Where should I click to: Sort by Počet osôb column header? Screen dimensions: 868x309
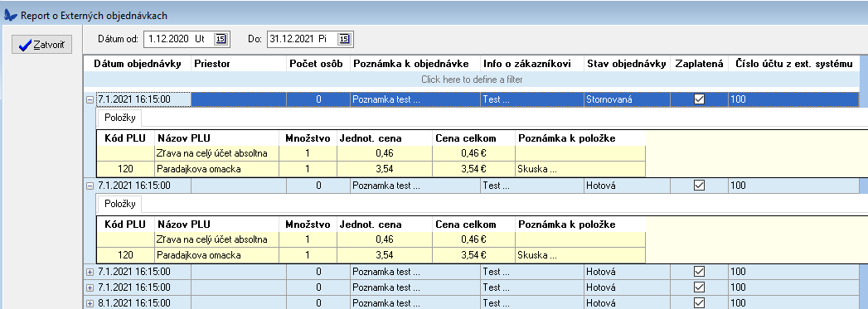[x=318, y=64]
